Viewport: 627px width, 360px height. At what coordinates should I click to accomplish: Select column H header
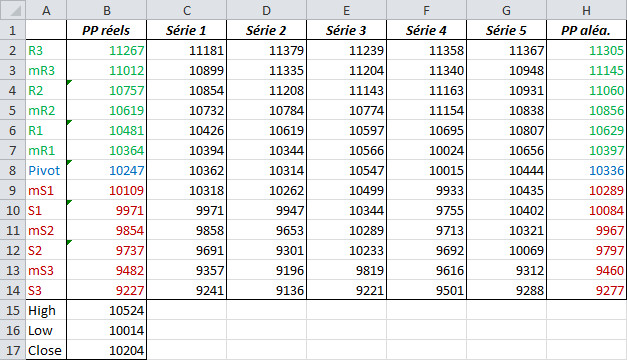(587, 10)
